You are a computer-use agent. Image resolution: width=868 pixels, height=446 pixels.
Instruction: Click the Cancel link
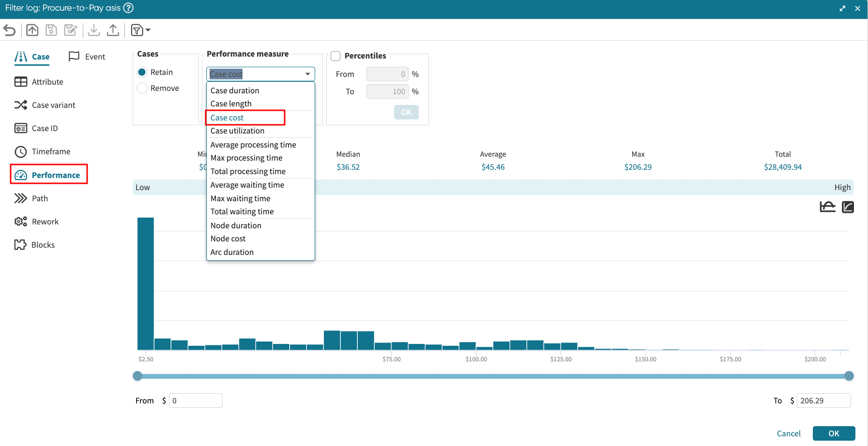(x=789, y=433)
